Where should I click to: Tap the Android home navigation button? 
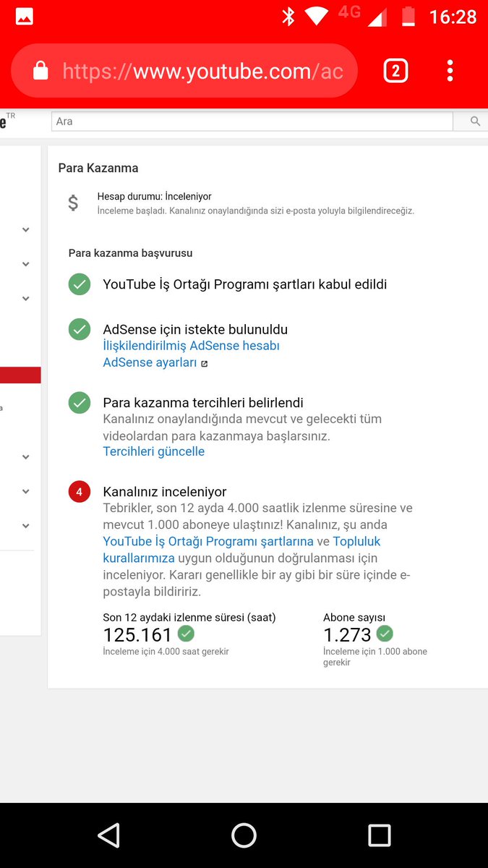pyautogui.click(x=244, y=835)
